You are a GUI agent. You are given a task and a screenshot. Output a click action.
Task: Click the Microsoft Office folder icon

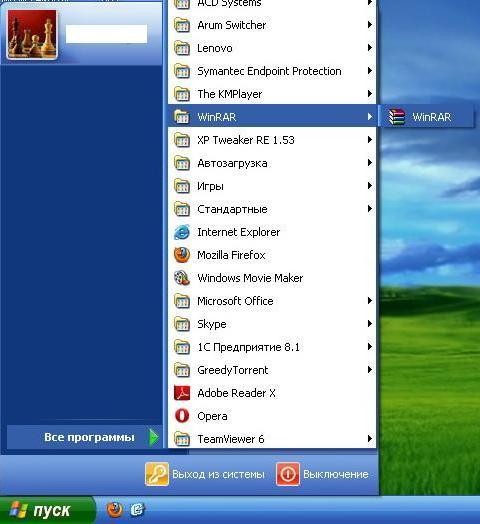pos(182,301)
